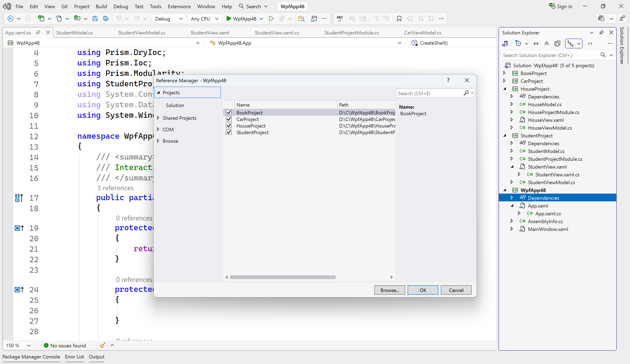Toggle a bookmark on the current line
This screenshot has height=364, width=630.
(x=399, y=18)
